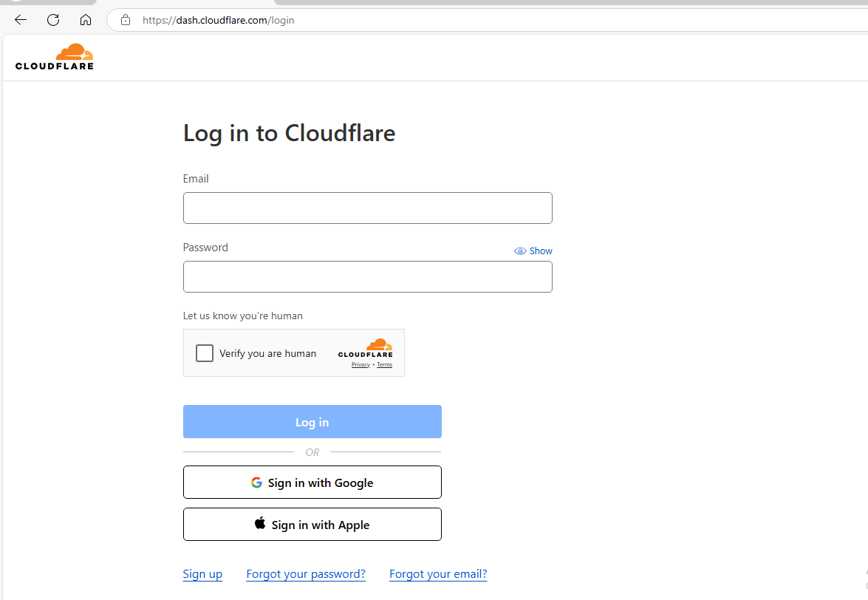Open the Forgot your password link

pyautogui.click(x=305, y=573)
